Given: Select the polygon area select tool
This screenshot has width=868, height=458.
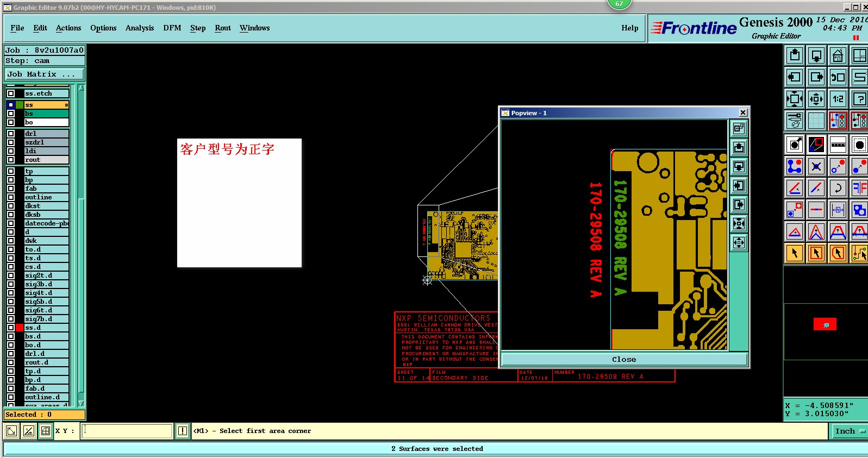Looking at the screenshot, I should (x=838, y=253).
